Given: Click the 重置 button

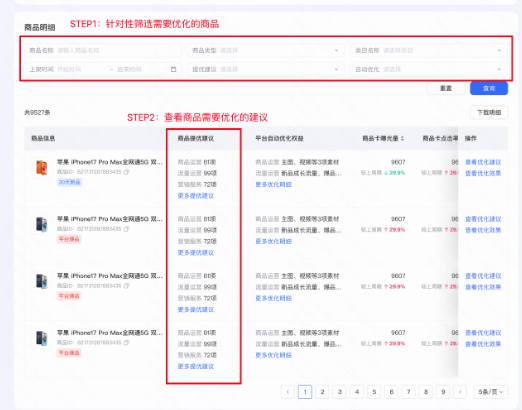Looking at the screenshot, I should [446, 88].
